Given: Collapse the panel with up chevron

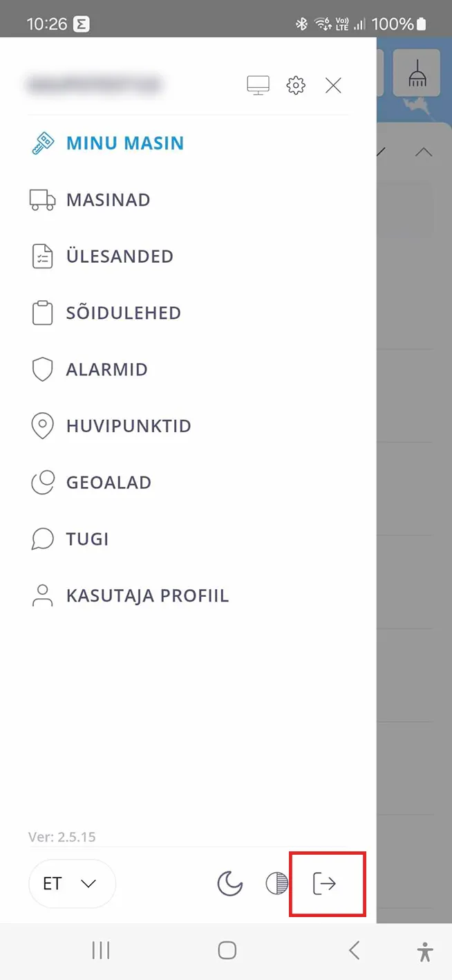Looking at the screenshot, I should pyautogui.click(x=423, y=152).
